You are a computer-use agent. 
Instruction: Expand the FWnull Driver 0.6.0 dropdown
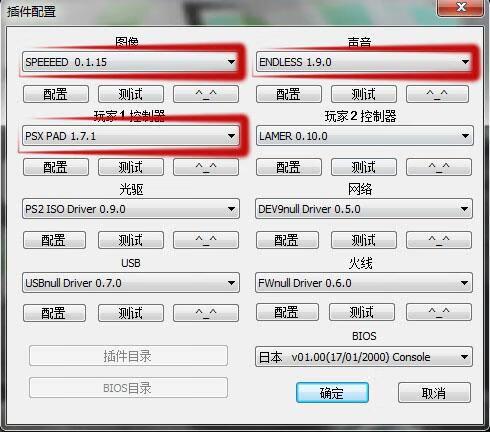click(x=364, y=283)
